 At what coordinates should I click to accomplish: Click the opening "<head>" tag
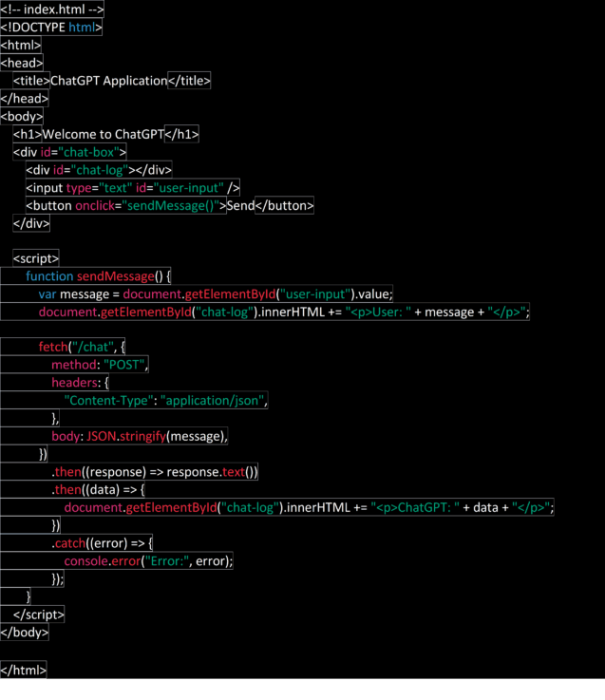[x=22, y=63]
